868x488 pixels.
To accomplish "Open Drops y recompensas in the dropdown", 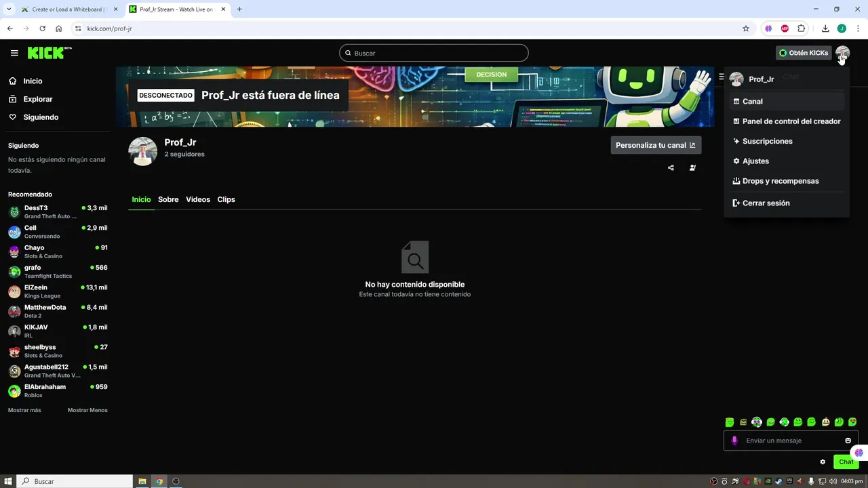I will (x=787, y=181).
